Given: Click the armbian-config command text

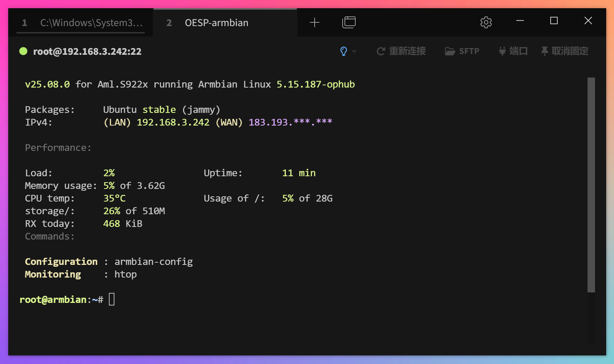Looking at the screenshot, I should 153,262.
